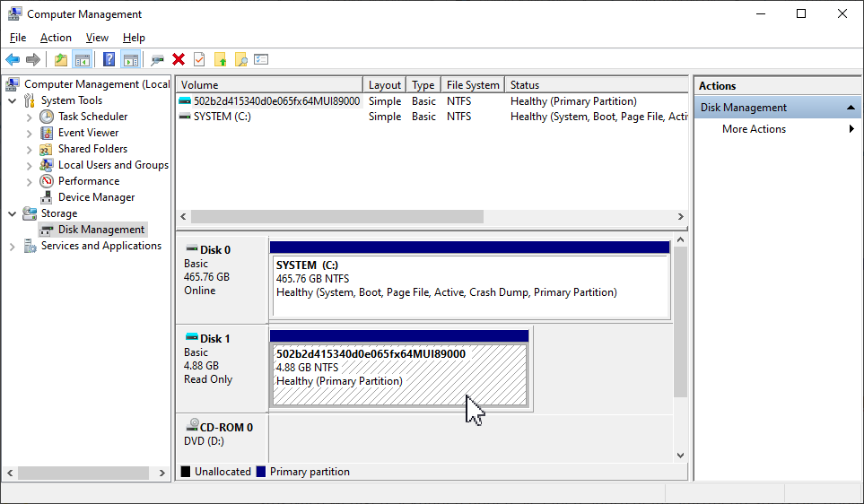Viewport: 864px width, 504px height.
Task: Open the blue Help question mark icon
Action: 109,59
